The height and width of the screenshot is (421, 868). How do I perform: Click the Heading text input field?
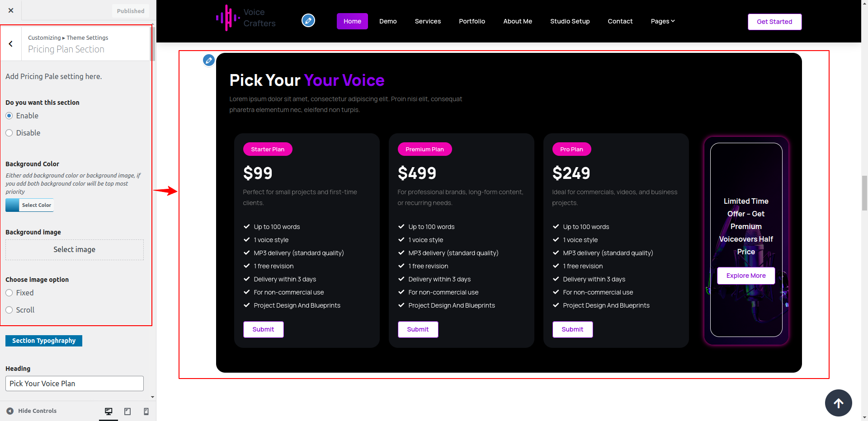75,384
